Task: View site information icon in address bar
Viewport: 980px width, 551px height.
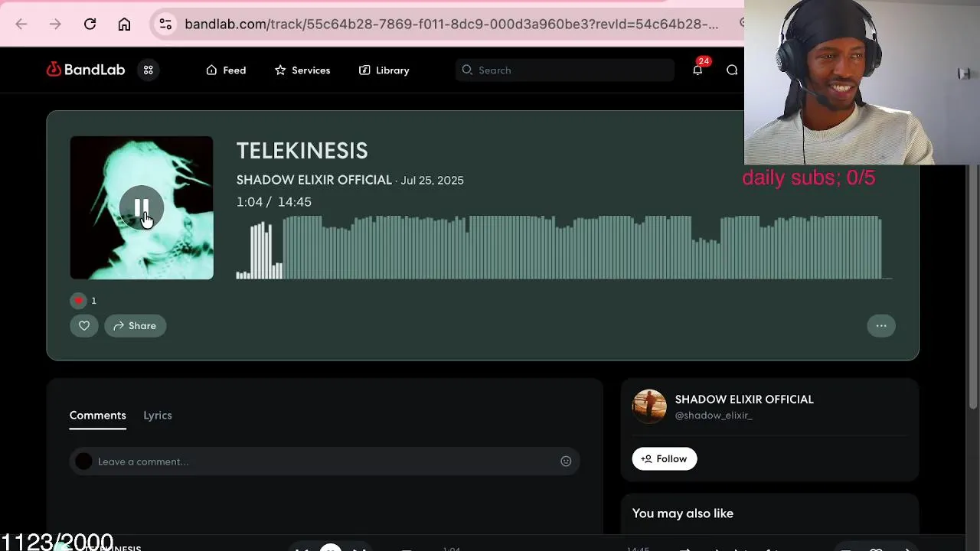Action: pos(165,24)
